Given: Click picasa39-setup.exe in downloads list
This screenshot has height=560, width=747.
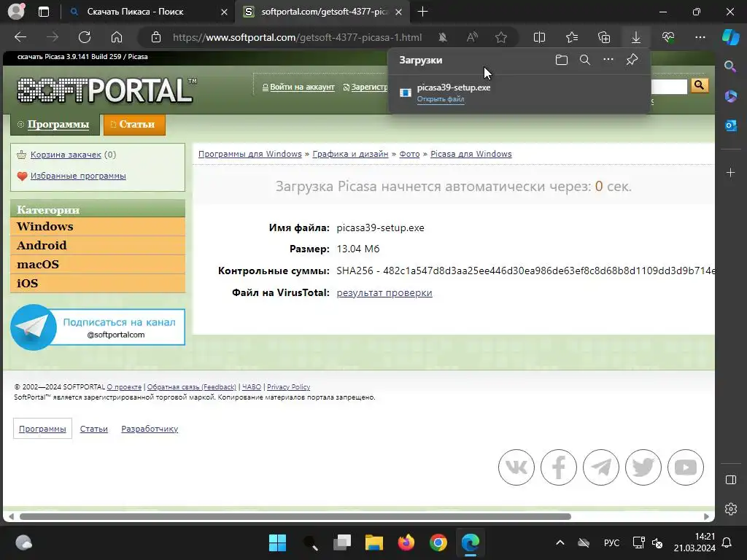Looking at the screenshot, I should pos(454,87).
